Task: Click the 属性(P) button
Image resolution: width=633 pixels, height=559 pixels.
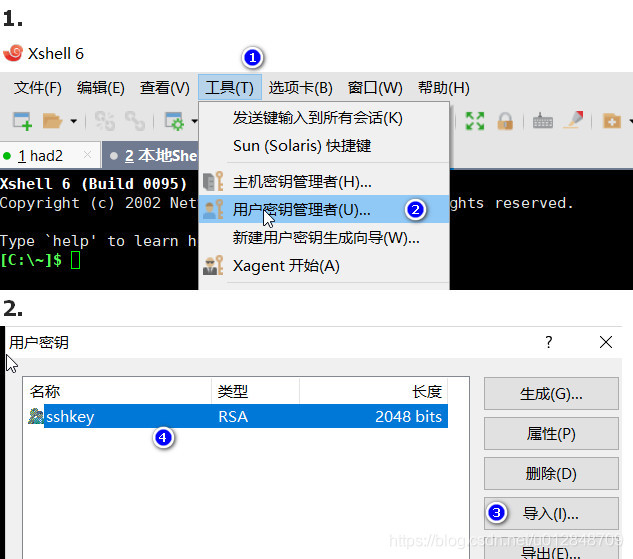Action: [x=551, y=433]
